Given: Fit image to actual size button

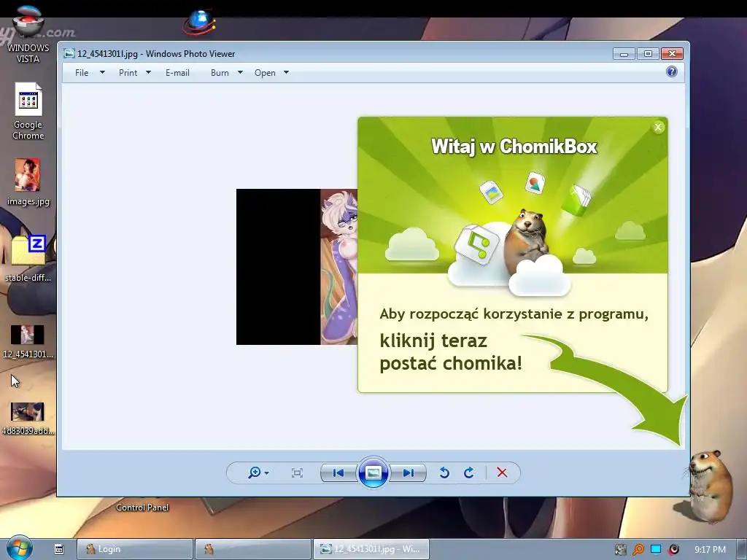Looking at the screenshot, I should (297, 472).
